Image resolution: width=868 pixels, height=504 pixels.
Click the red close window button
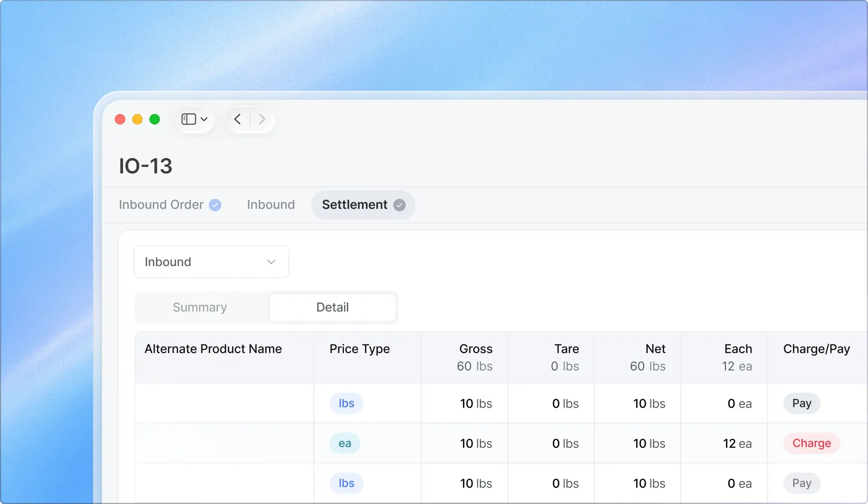120,119
